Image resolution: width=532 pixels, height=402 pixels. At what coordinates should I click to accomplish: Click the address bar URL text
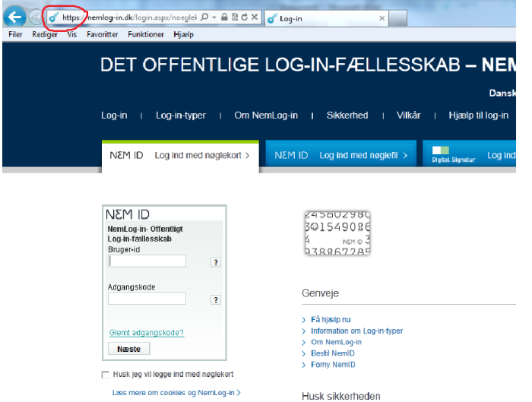click(x=129, y=17)
